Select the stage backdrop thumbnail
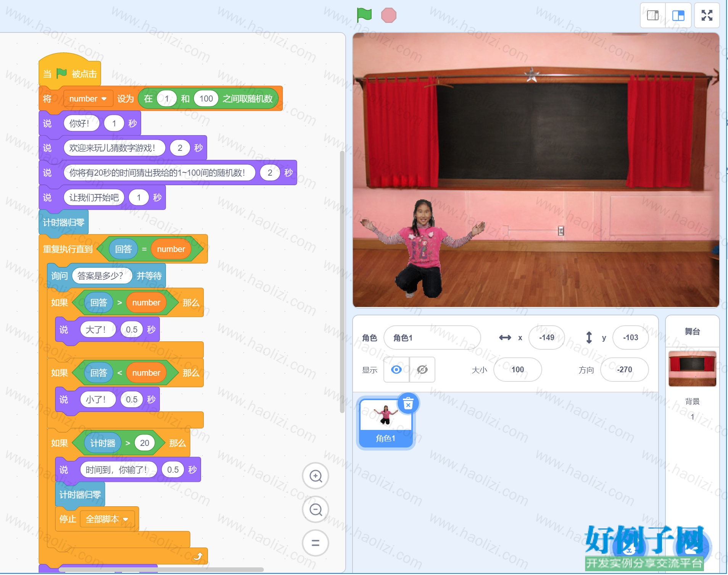This screenshot has height=575, width=728. coord(692,369)
